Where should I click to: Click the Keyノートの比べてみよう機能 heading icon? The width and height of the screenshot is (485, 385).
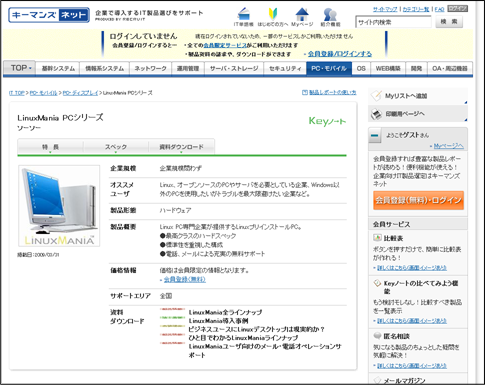point(377,283)
